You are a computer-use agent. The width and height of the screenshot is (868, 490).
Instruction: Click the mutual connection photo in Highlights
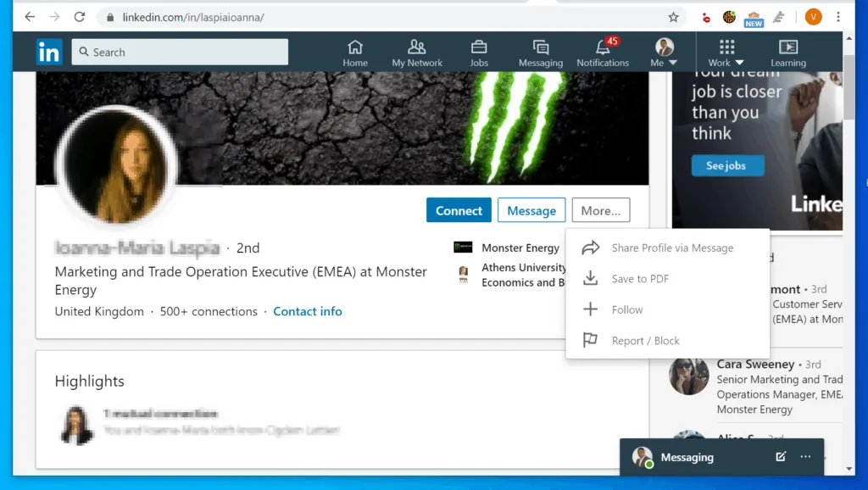75,426
